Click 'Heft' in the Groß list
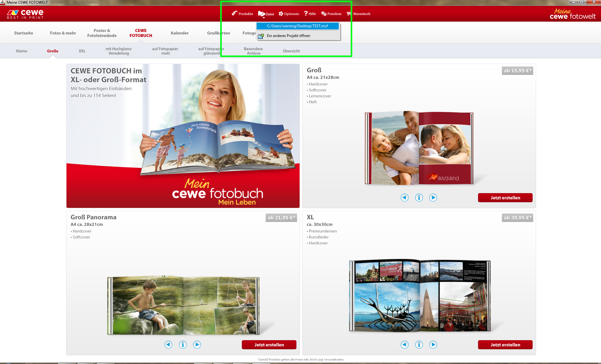The image size is (601, 364). (313, 102)
